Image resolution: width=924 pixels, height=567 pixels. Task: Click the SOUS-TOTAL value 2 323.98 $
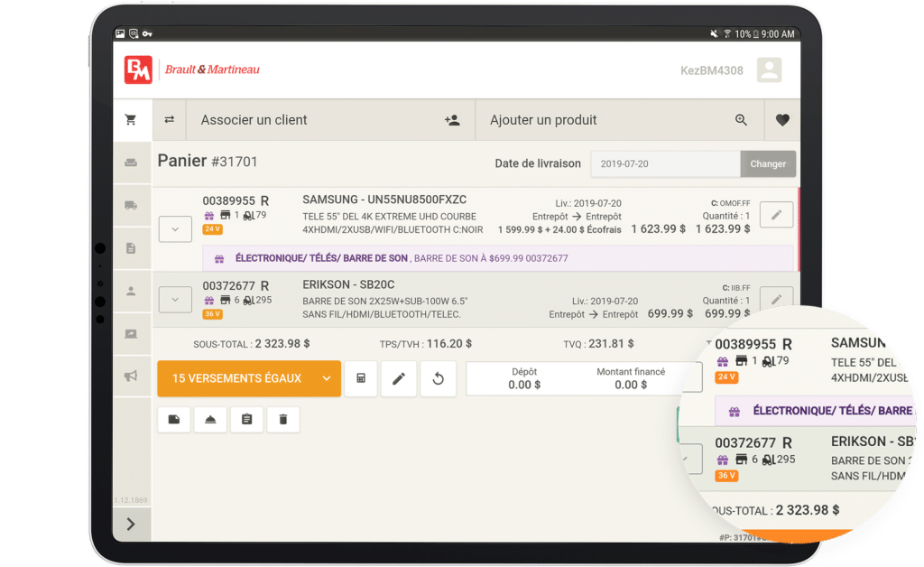click(282, 344)
